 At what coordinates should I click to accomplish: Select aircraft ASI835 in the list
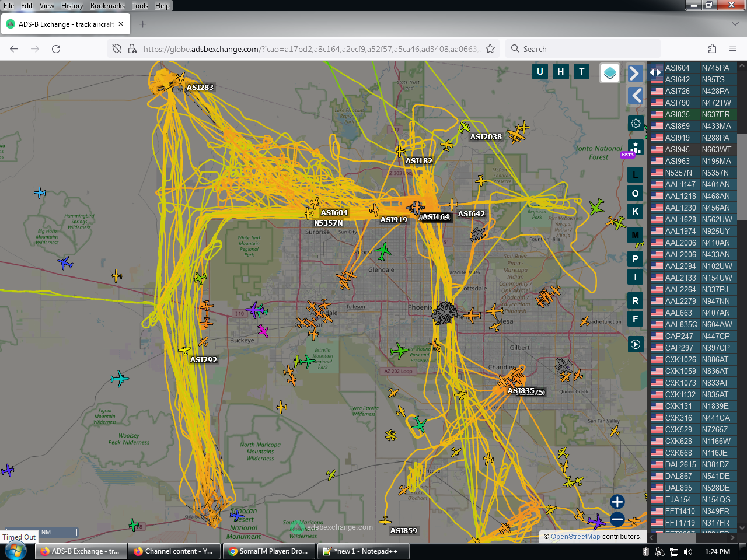693,114
